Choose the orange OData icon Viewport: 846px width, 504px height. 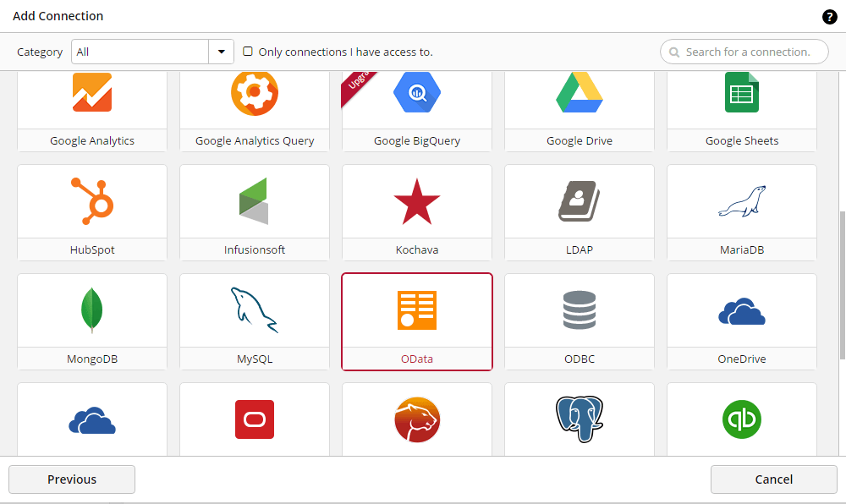pos(417,310)
